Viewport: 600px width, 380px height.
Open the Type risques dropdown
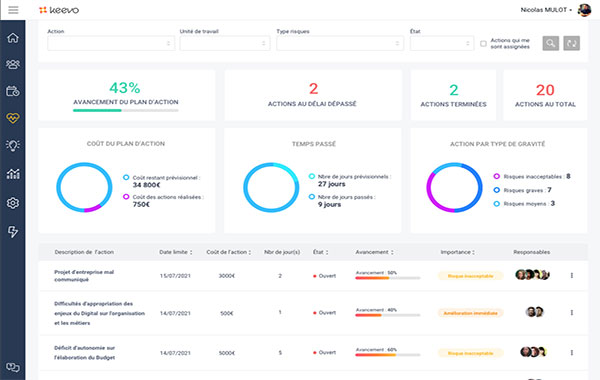point(340,44)
